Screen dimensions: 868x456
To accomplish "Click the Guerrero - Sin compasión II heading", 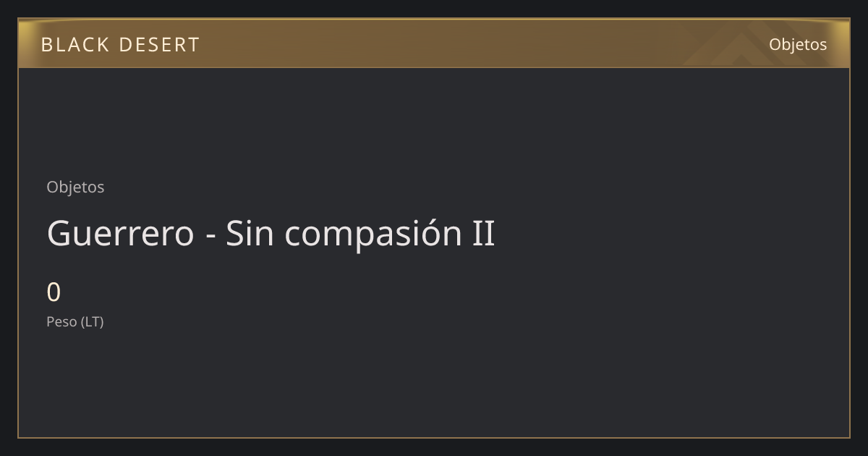I will tap(271, 233).
